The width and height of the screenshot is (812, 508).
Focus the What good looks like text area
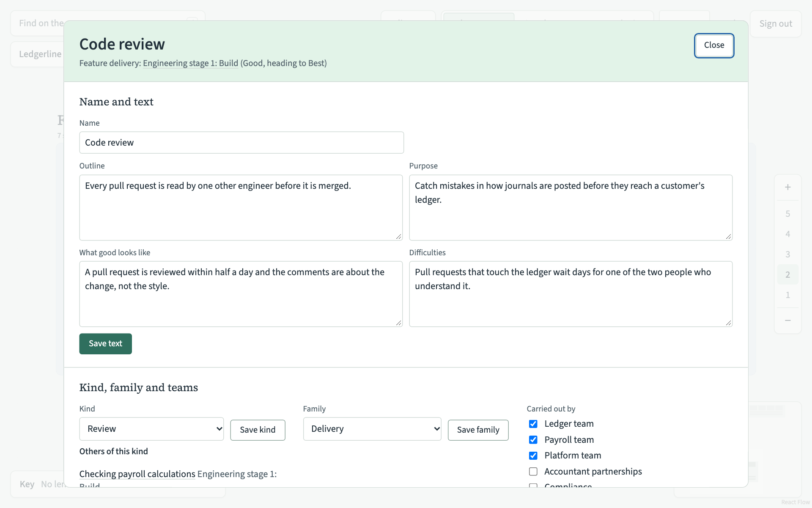pos(241,294)
